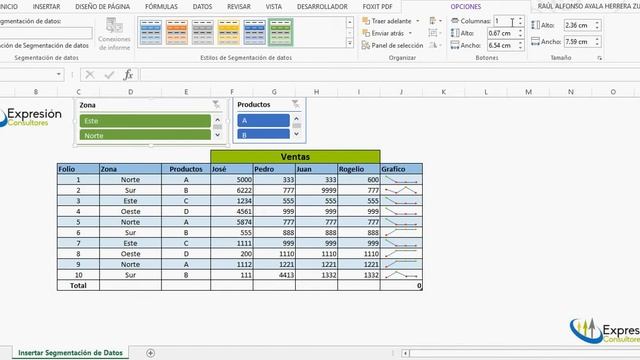This screenshot has width=640, height=360.
Task: Click the Cancel formula icon
Action: [x=90, y=75]
